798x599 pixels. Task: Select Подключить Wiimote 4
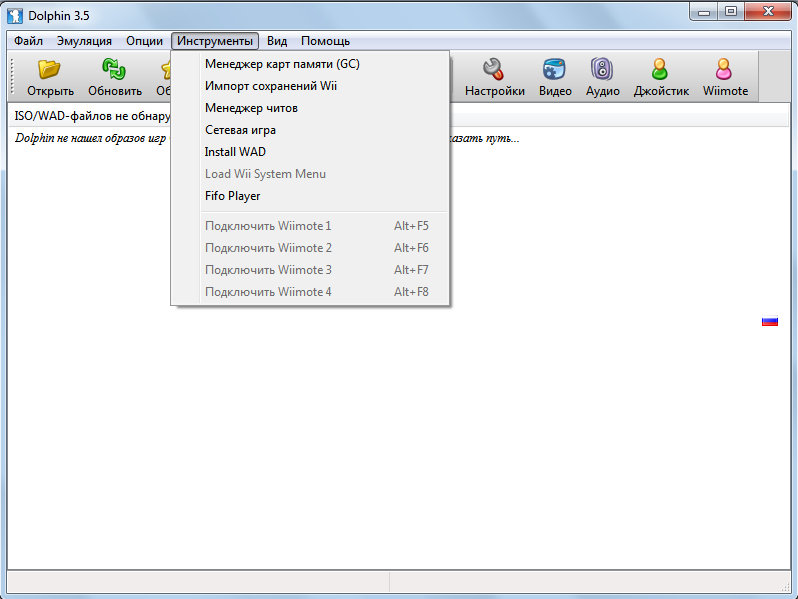(310, 292)
